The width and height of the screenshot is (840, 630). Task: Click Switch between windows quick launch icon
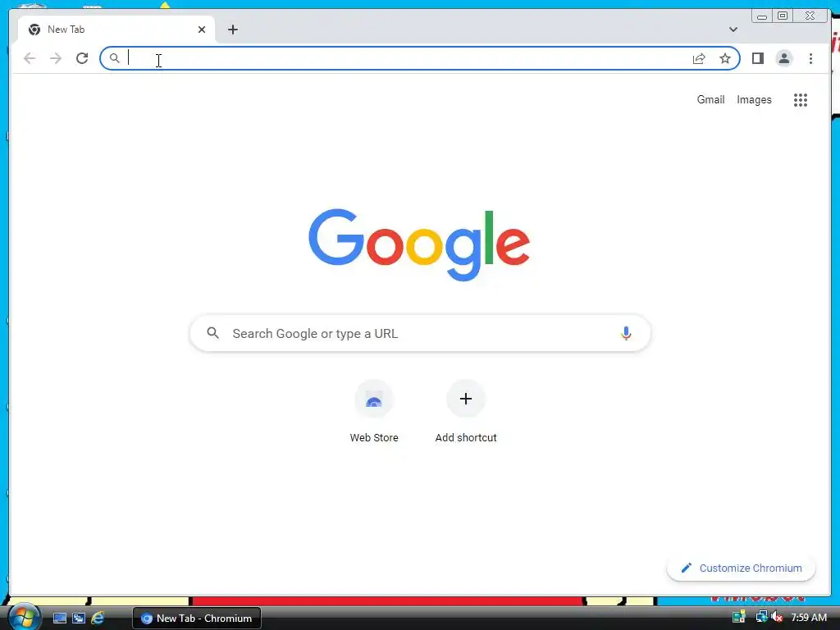coord(79,619)
